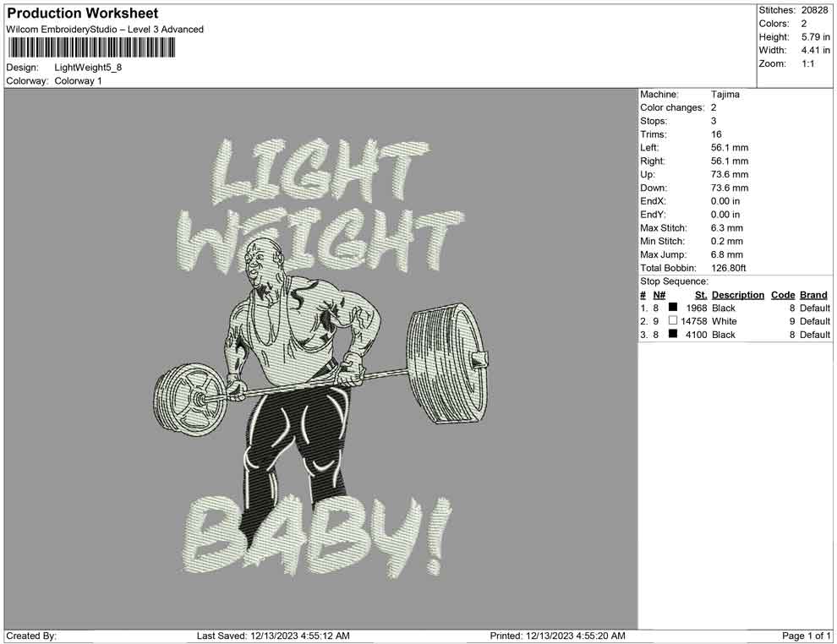Click the St. column header
837x644 pixels.
699,294
